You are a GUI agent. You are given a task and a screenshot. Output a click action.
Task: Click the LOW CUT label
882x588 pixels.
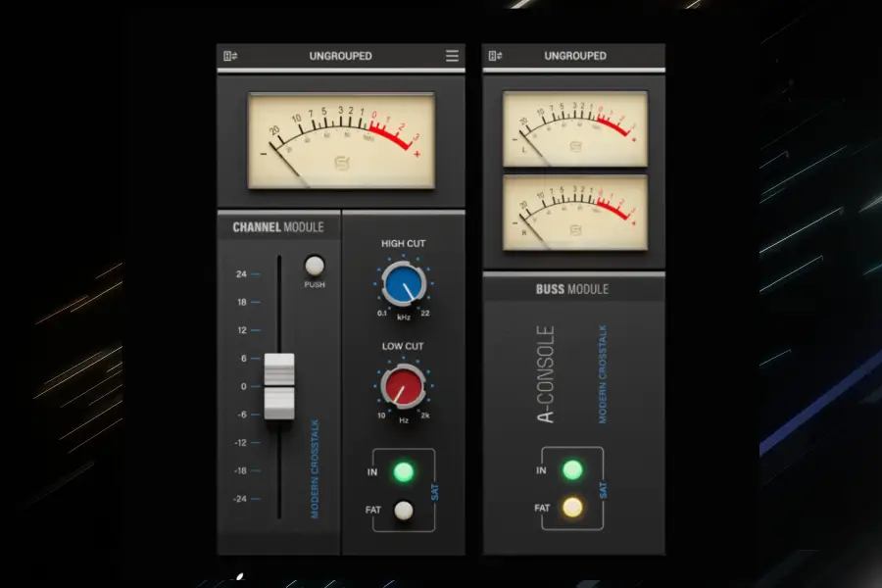pos(403,346)
